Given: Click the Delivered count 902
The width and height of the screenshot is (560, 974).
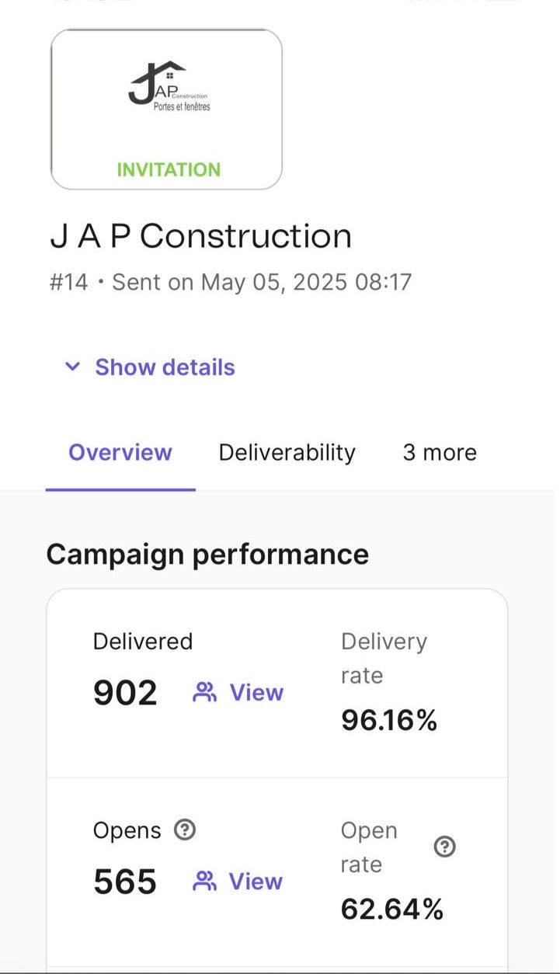Looking at the screenshot, I should point(125,693).
